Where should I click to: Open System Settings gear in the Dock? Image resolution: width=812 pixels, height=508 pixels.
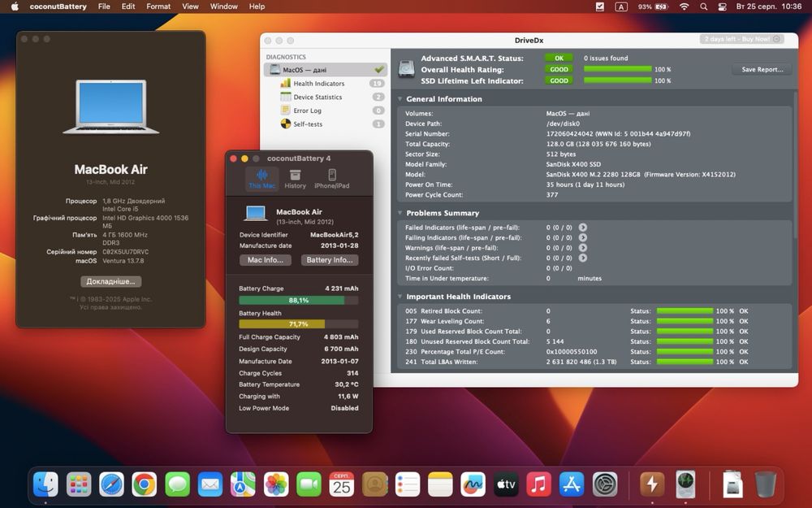[605, 484]
